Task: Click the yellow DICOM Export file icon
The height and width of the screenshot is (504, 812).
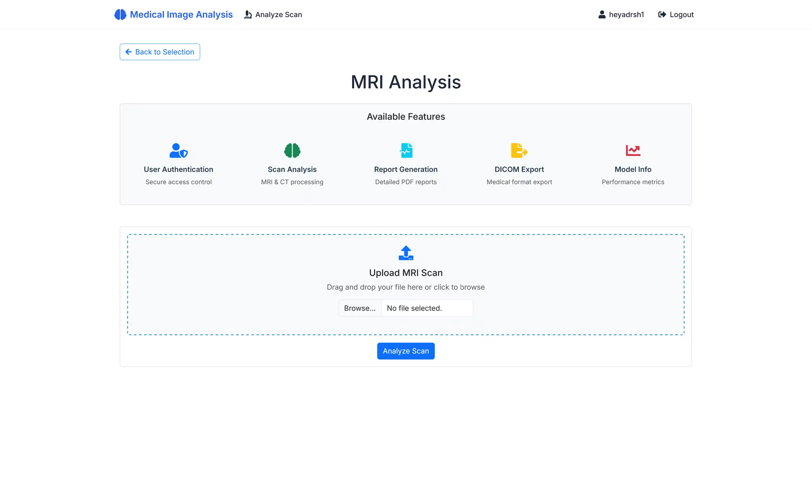Action: tap(519, 151)
